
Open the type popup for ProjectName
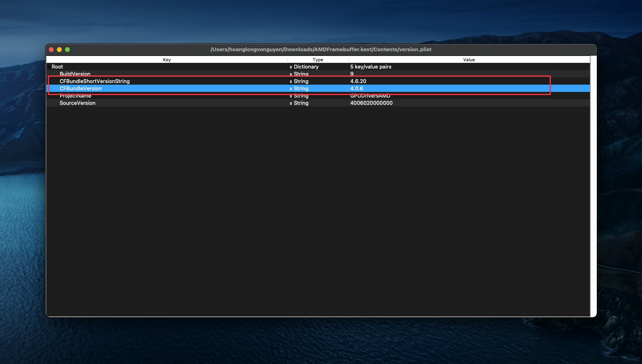(291, 96)
